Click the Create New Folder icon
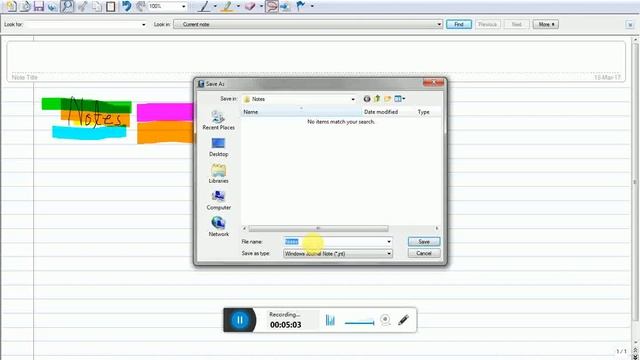 (x=387, y=98)
